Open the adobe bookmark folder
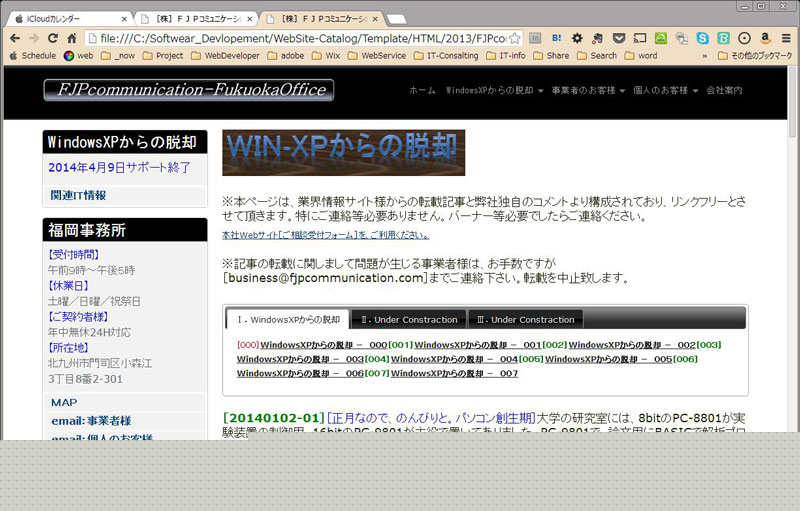This screenshot has width=800, height=511. click(x=286, y=56)
